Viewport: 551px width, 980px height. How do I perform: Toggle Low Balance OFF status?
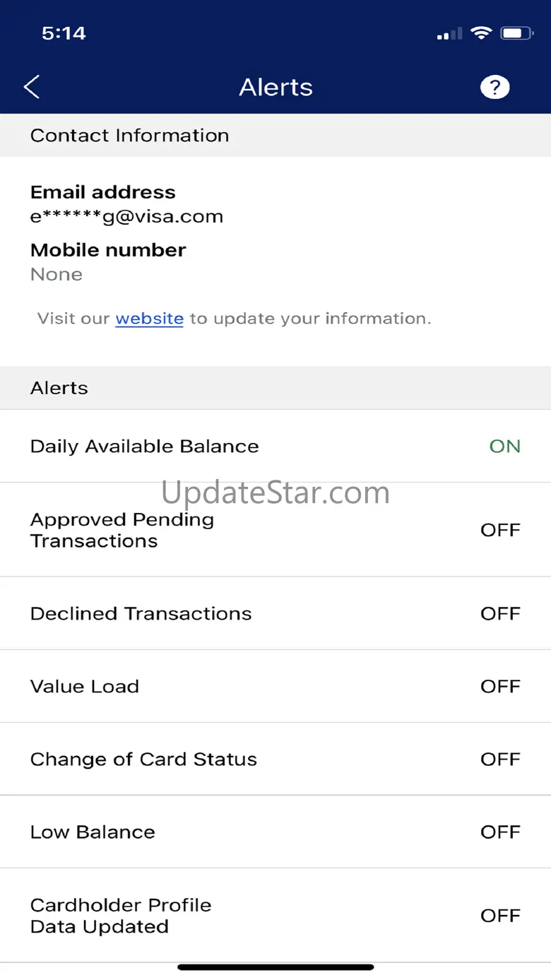(x=500, y=832)
